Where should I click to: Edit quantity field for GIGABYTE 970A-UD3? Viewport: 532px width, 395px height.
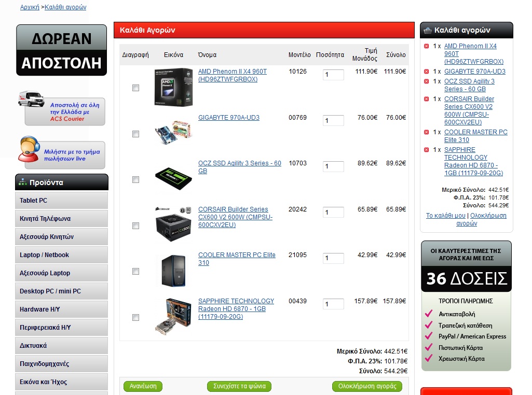point(333,121)
